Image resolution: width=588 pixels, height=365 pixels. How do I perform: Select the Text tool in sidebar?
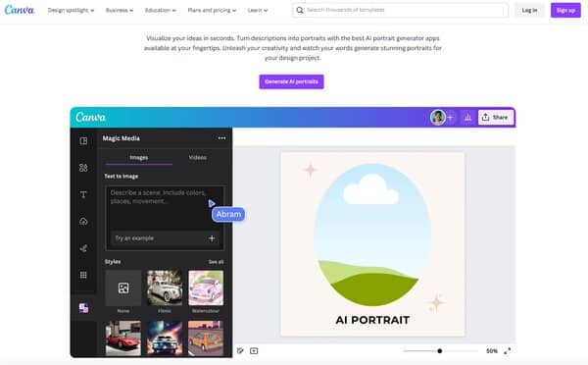point(83,194)
